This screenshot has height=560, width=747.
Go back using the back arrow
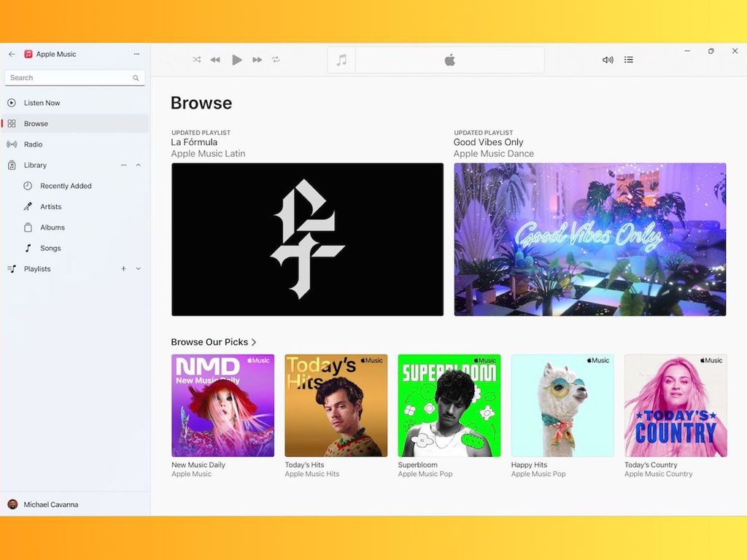point(12,54)
